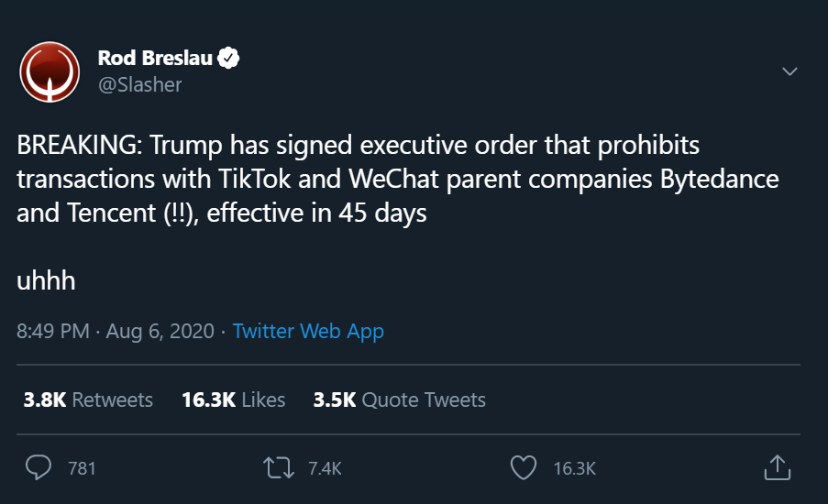Image resolution: width=828 pixels, height=504 pixels.
Task: Open Rod Breslau's profile avatar
Action: 50,71
